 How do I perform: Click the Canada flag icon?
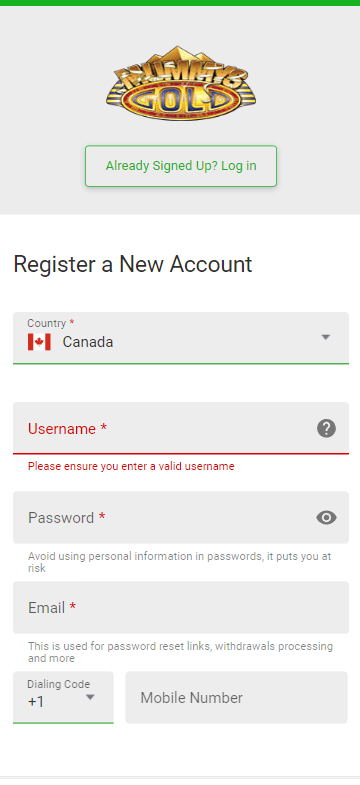[39, 342]
